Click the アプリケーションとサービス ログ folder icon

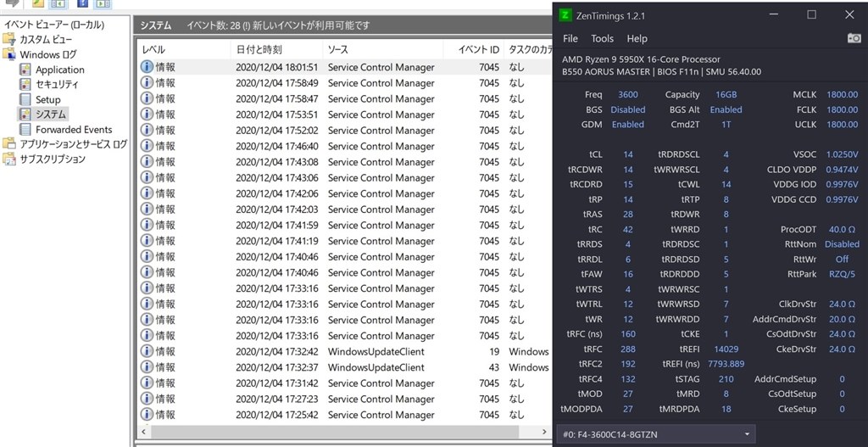(9, 144)
